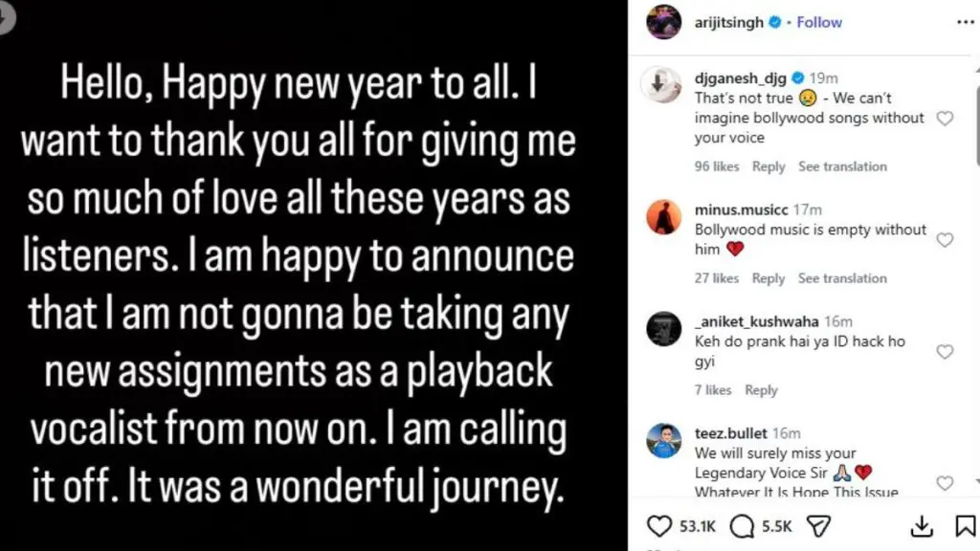Like the post with the heart icon
980x551 pixels.
pyautogui.click(x=659, y=525)
